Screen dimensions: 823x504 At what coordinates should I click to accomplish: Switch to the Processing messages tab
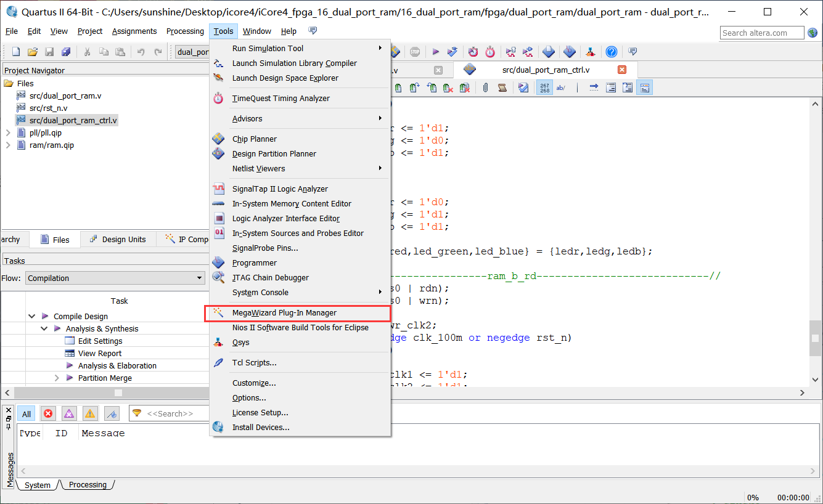[x=88, y=485]
